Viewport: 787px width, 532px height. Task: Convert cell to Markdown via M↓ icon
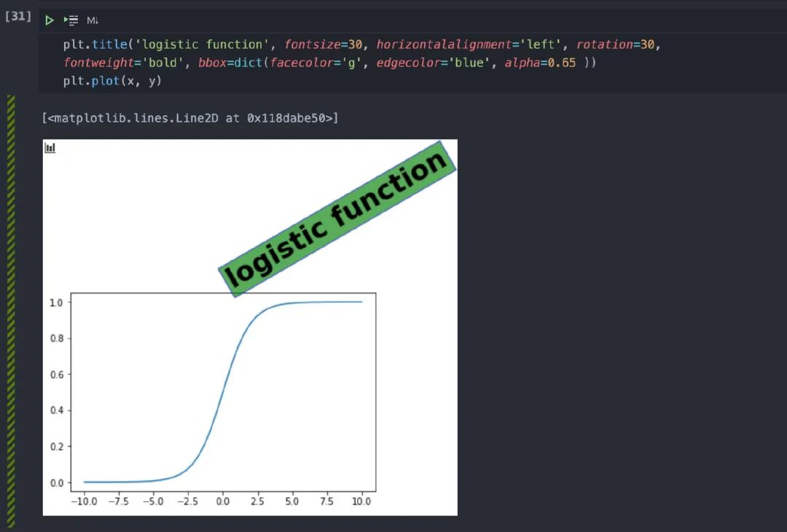tap(93, 20)
